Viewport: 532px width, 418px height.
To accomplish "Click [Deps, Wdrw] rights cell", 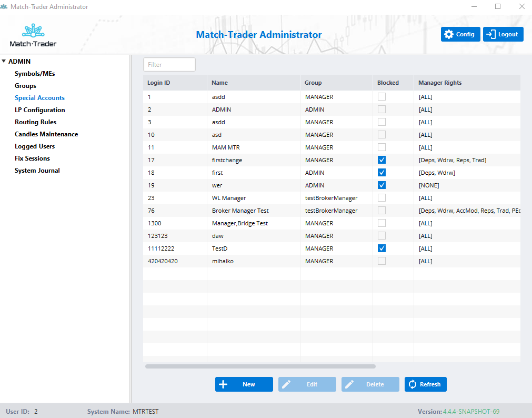I will [467, 173].
